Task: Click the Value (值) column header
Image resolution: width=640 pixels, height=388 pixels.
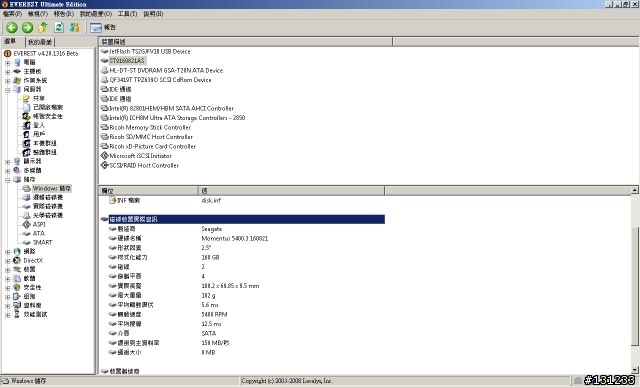Action: 291,191
